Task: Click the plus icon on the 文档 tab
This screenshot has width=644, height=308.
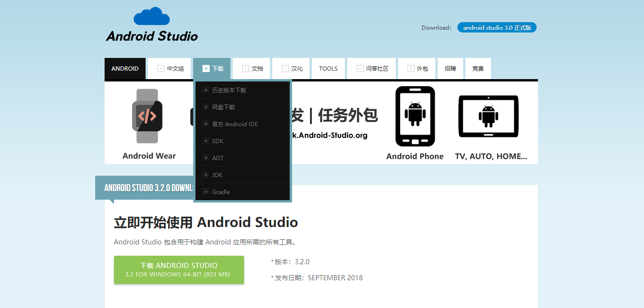Action: tap(245, 68)
